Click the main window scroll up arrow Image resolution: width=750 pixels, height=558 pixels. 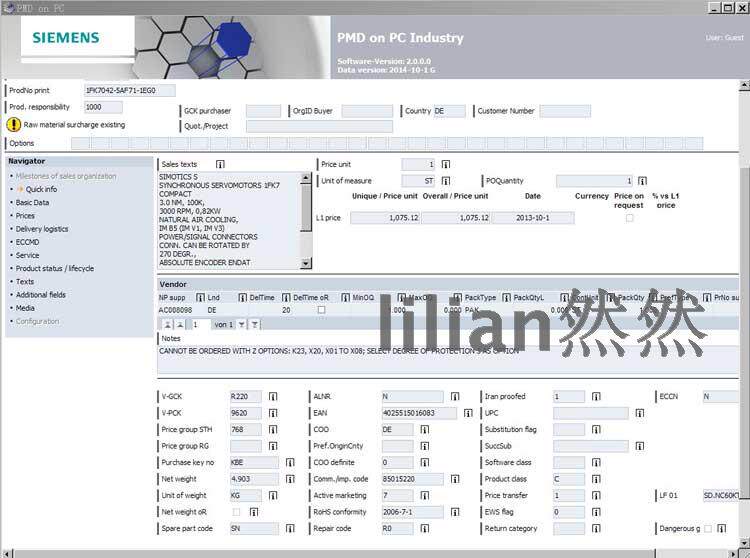click(x=744, y=86)
